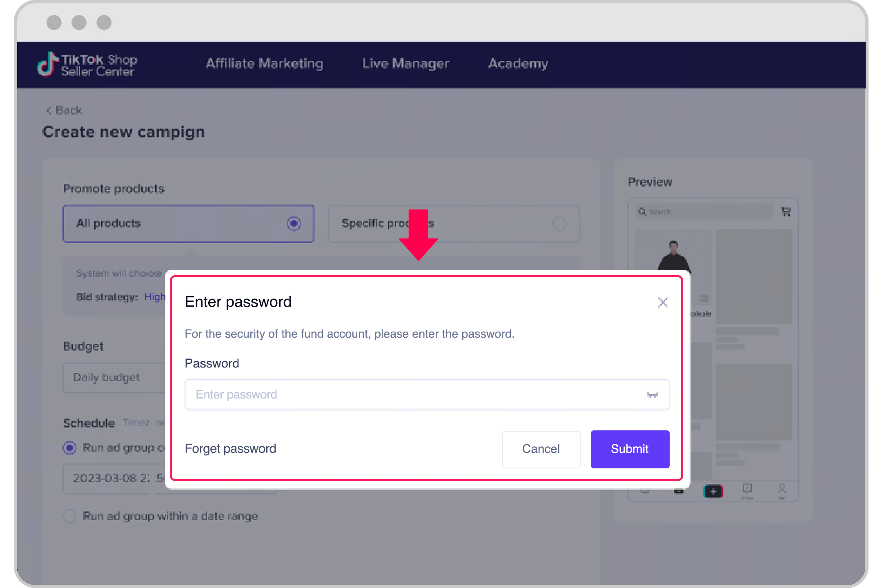Select the All products radio option
This screenshot has width=882, height=588.
[x=294, y=223]
